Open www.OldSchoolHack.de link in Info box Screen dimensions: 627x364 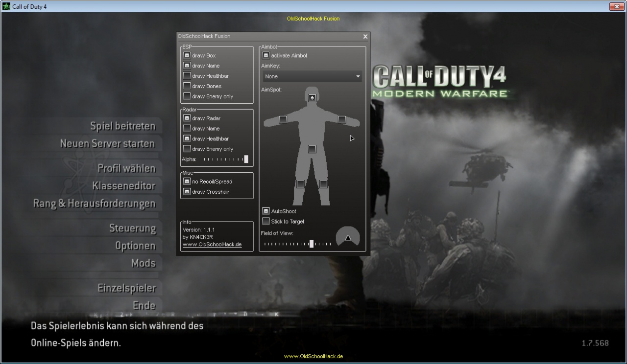tap(212, 245)
